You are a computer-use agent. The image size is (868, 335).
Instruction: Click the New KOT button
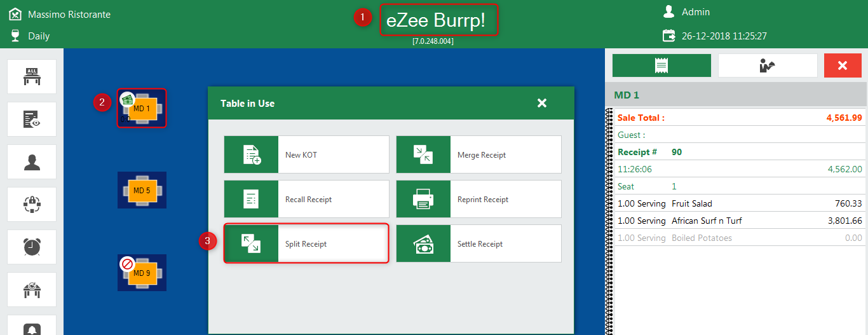coord(306,154)
